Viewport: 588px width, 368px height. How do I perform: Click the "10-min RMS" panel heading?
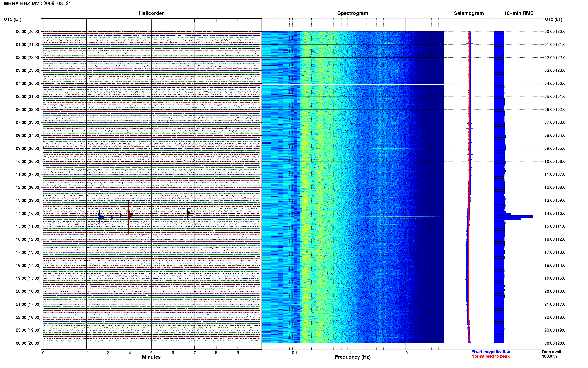519,13
